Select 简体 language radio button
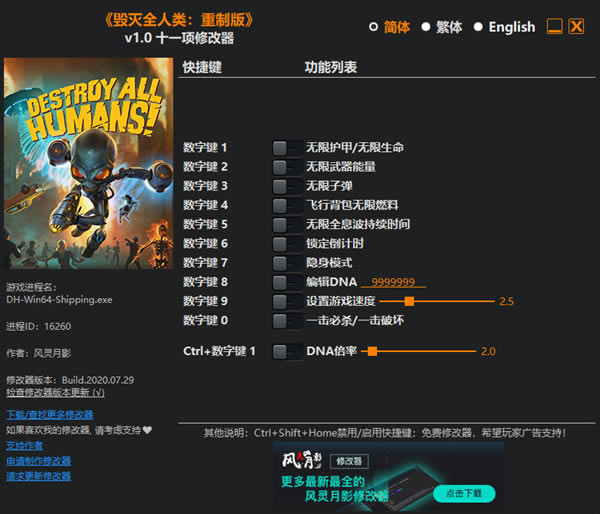Viewport: 600px width, 514px height. tap(374, 27)
